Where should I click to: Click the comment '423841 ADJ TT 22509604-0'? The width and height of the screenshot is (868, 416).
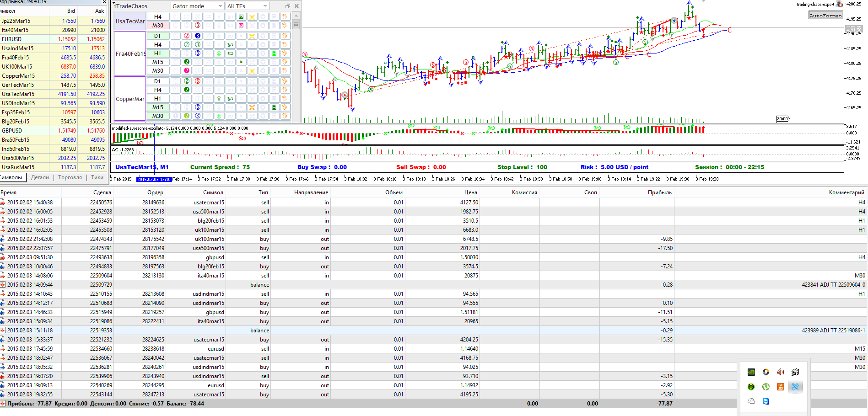click(834, 285)
